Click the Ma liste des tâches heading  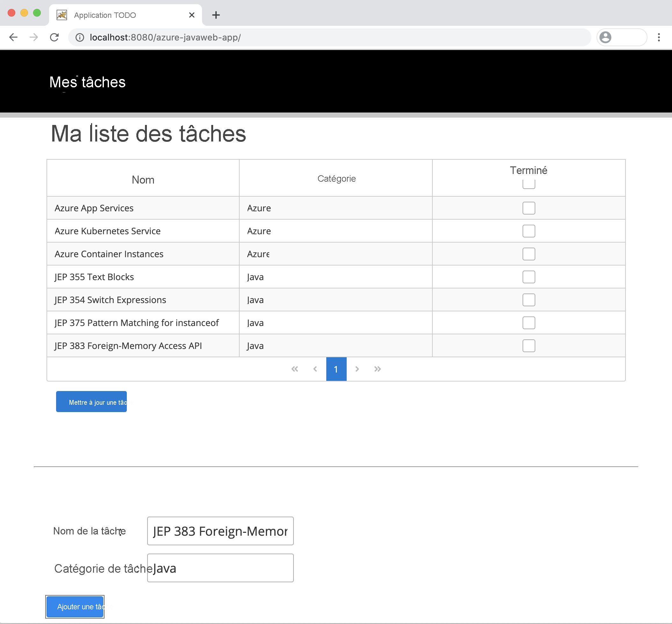[x=148, y=134]
